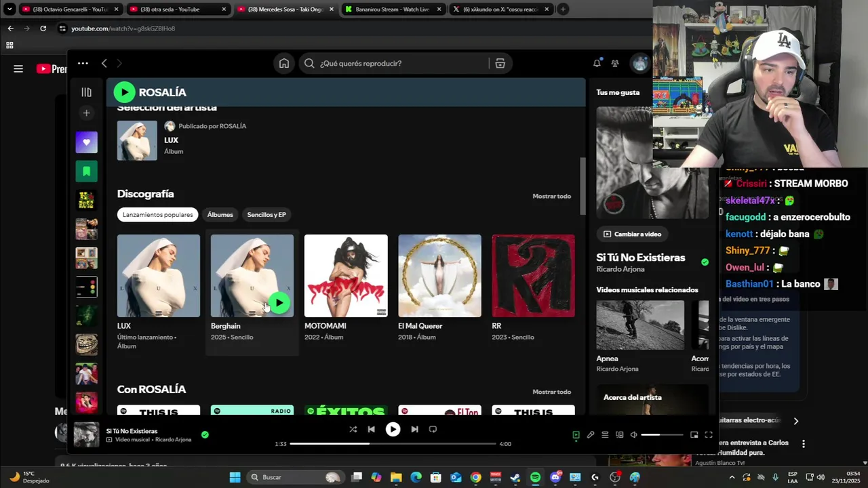868x488 pixels.
Task: Open the lyrics microphone icon
Action: pos(591,435)
